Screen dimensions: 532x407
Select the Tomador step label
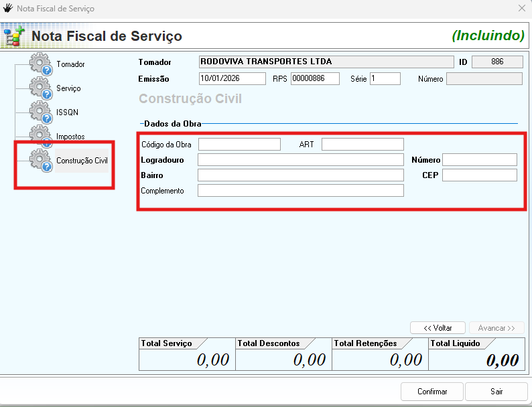tap(70, 64)
